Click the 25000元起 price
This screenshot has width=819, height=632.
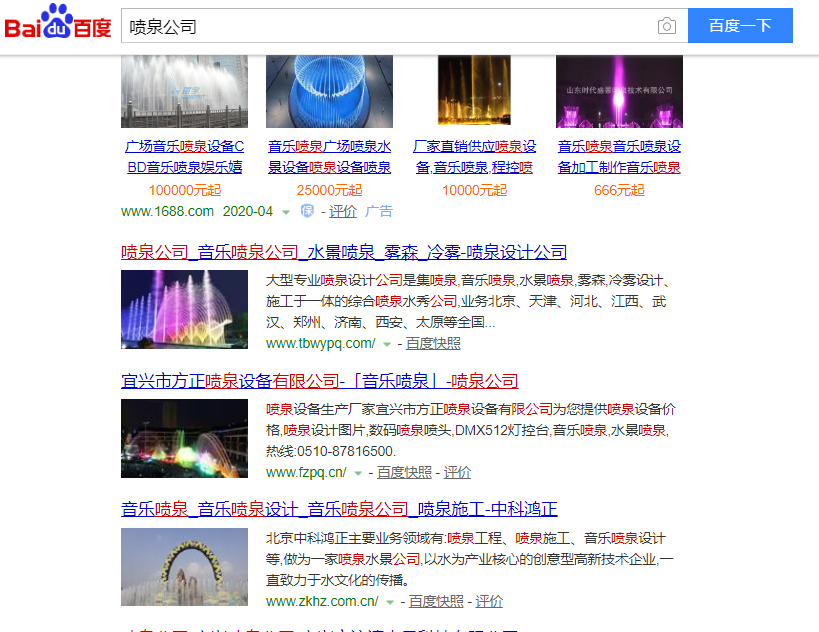(x=329, y=190)
